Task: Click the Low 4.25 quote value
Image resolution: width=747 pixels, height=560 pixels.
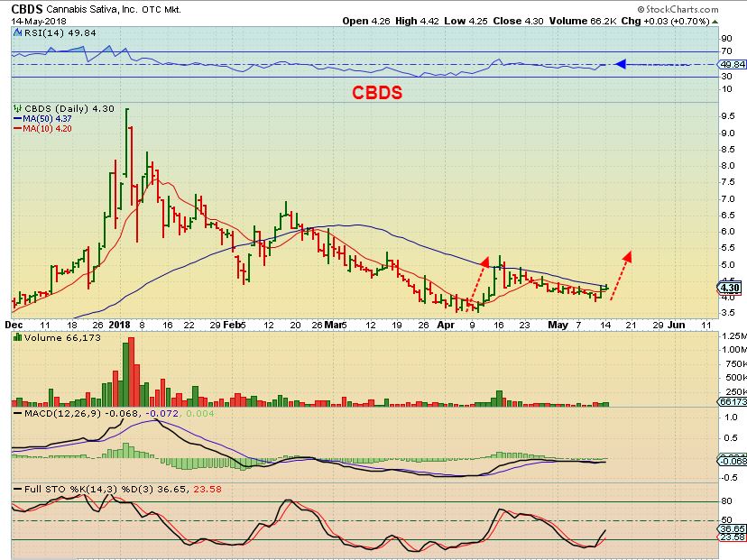Action: pos(466,21)
